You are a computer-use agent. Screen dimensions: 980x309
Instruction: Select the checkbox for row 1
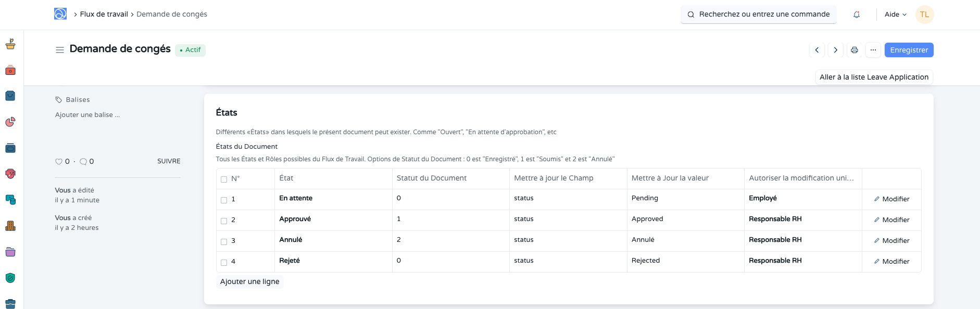tap(224, 200)
